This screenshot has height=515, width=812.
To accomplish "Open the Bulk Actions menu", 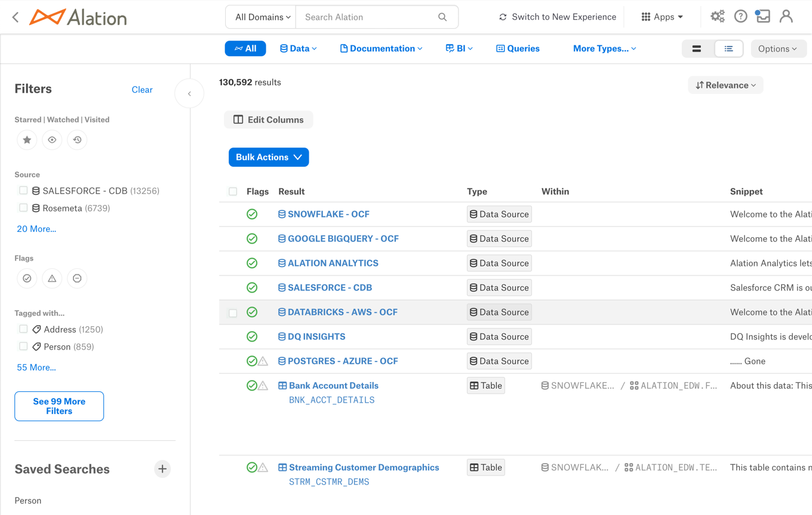I will click(269, 157).
